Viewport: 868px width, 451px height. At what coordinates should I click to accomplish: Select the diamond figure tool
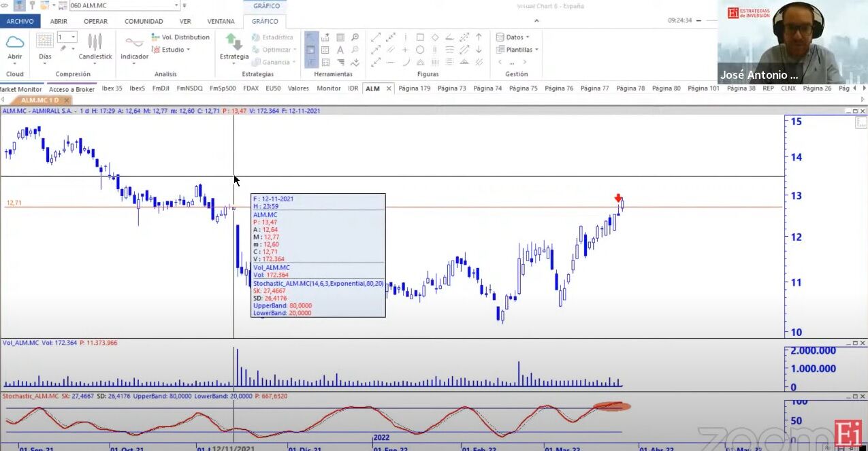point(435,37)
